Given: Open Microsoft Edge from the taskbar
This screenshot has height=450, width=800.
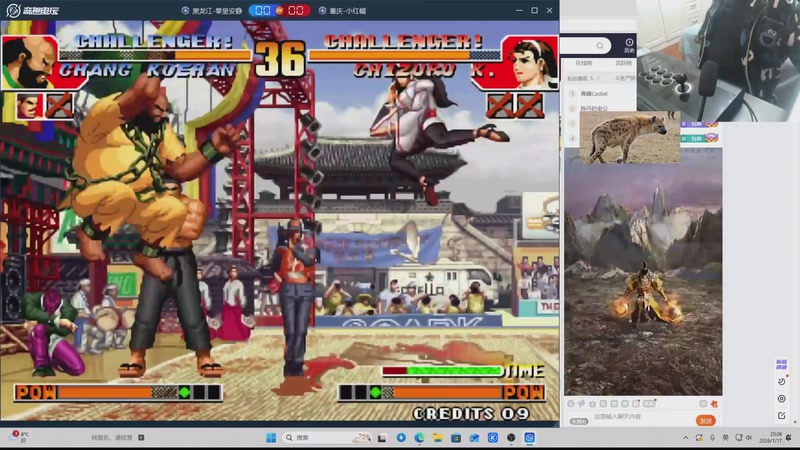Looking at the screenshot, I should [x=419, y=438].
